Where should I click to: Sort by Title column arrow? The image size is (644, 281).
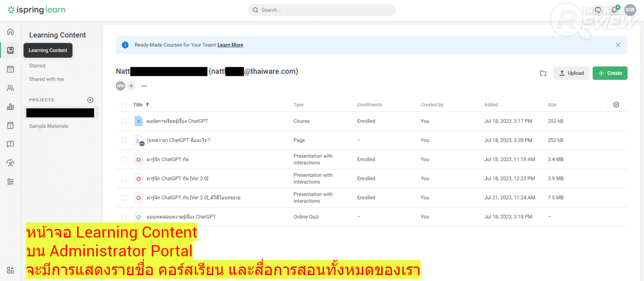coord(147,105)
